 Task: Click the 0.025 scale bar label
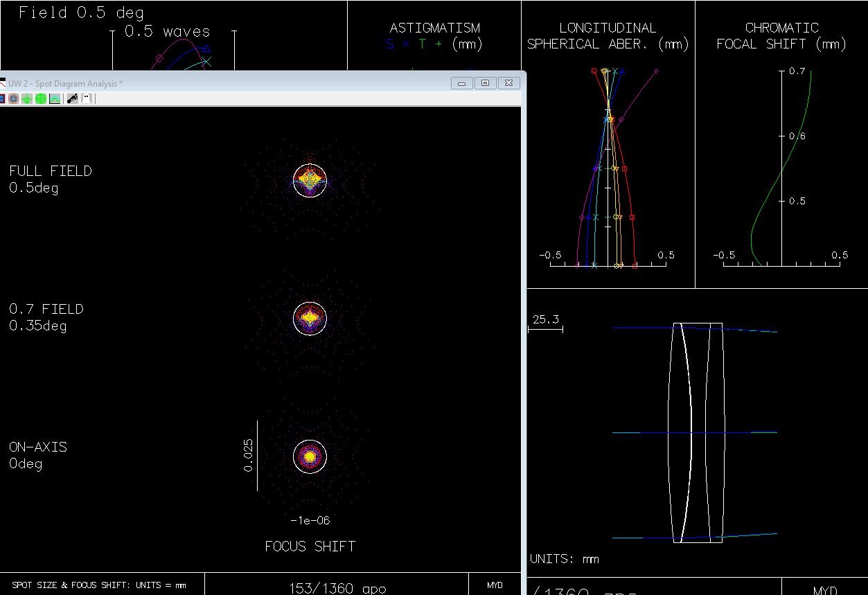click(249, 455)
